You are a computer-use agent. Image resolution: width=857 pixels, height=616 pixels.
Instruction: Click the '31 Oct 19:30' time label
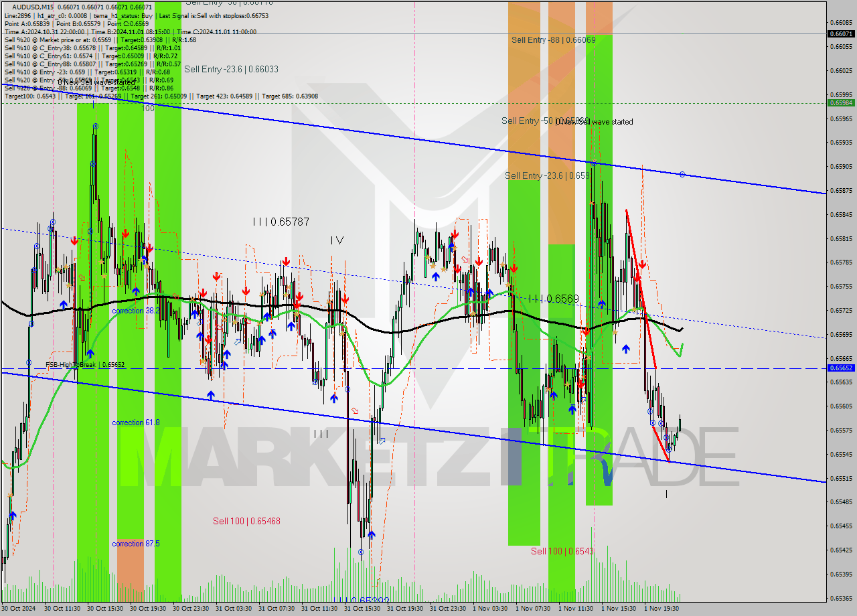405,609
